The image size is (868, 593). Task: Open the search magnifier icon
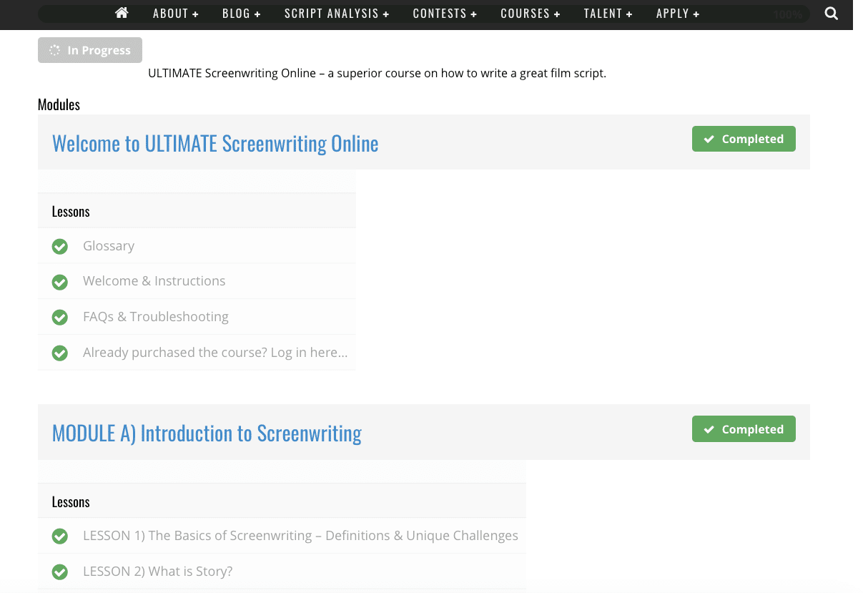point(831,14)
